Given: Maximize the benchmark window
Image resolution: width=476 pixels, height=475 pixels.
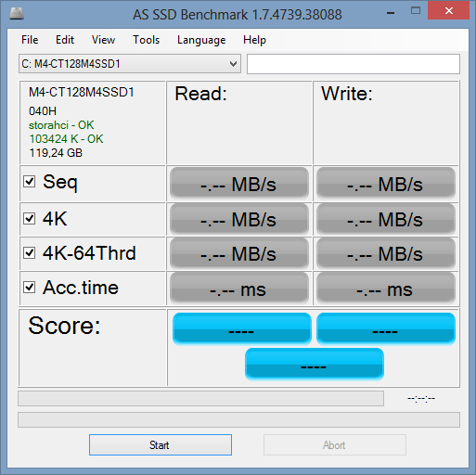Looking at the screenshot, I should coord(416,11).
